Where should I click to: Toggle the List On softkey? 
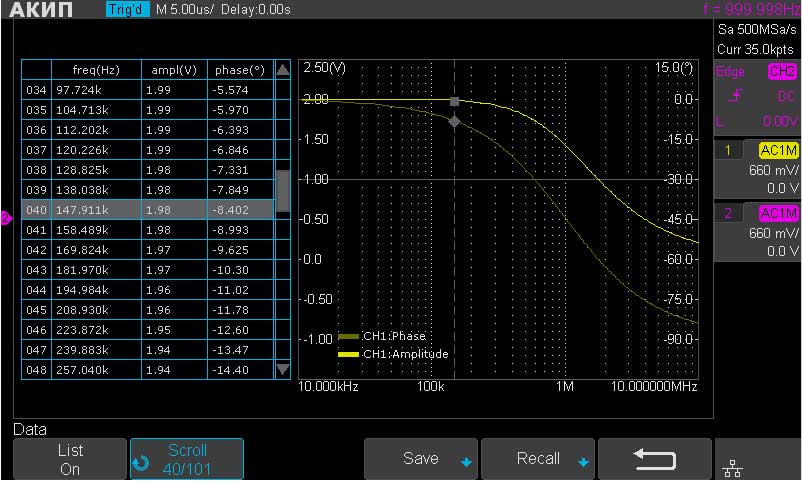click(x=69, y=459)
